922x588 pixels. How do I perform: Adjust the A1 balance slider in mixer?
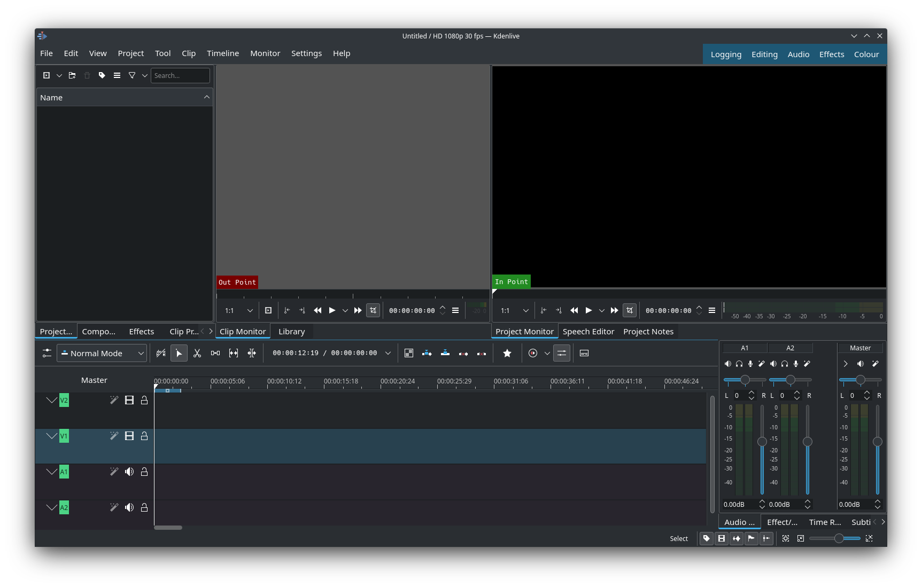tap(745, 380)
